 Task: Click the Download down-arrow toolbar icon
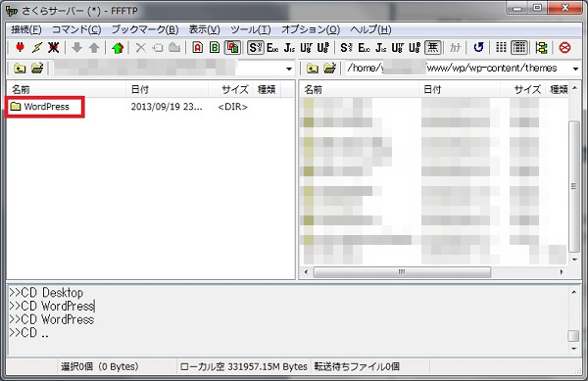(x=76, y=48)
